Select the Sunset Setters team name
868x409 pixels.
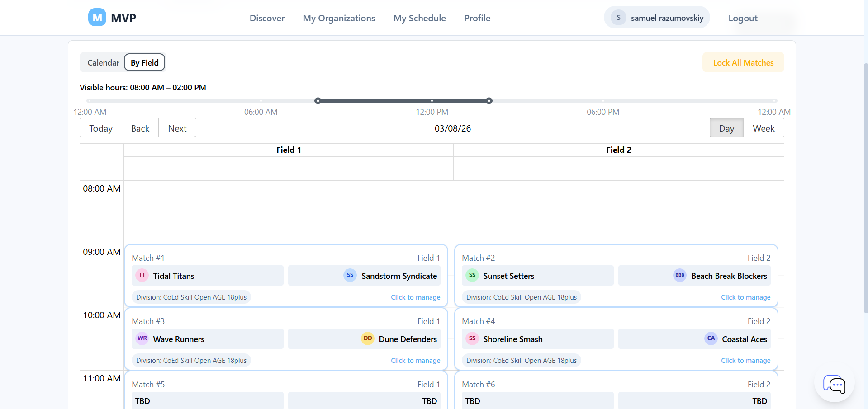point(508,276)
